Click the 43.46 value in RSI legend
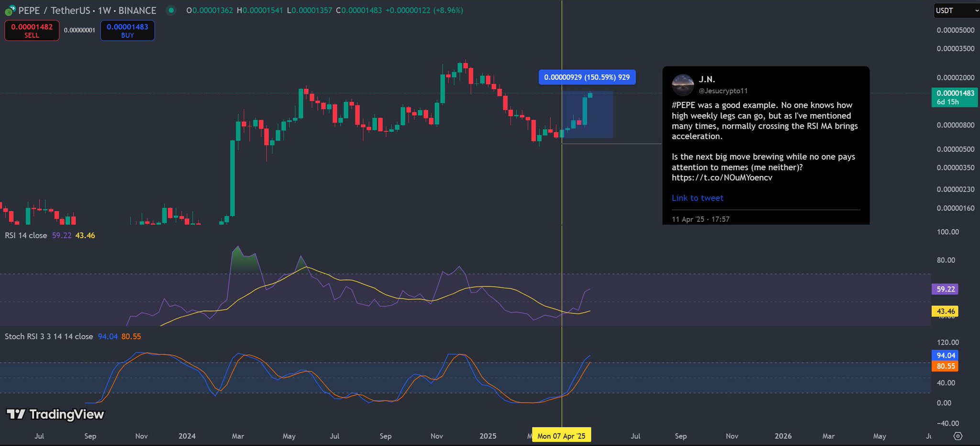 tap(85, 236)
